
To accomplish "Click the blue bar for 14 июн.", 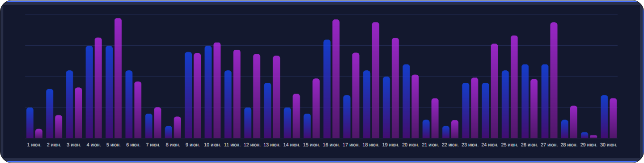I will pyautogui.click(x=287, y=123).
